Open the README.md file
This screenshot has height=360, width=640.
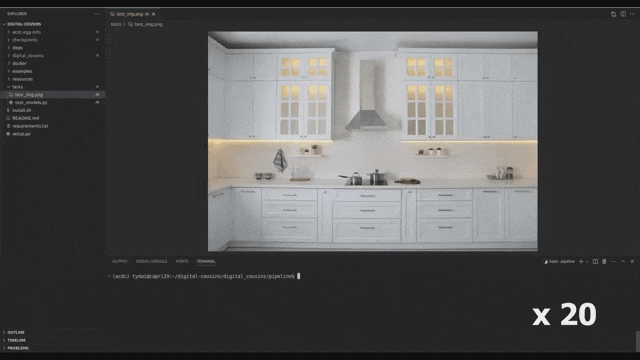coord(25,118)
